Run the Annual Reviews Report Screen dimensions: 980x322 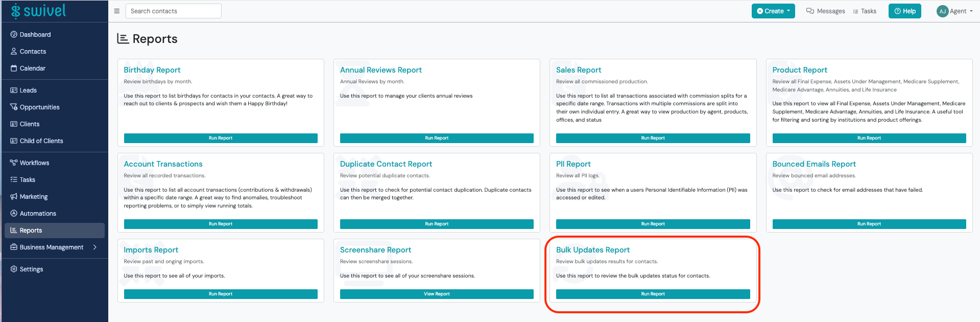click(437, 138)
